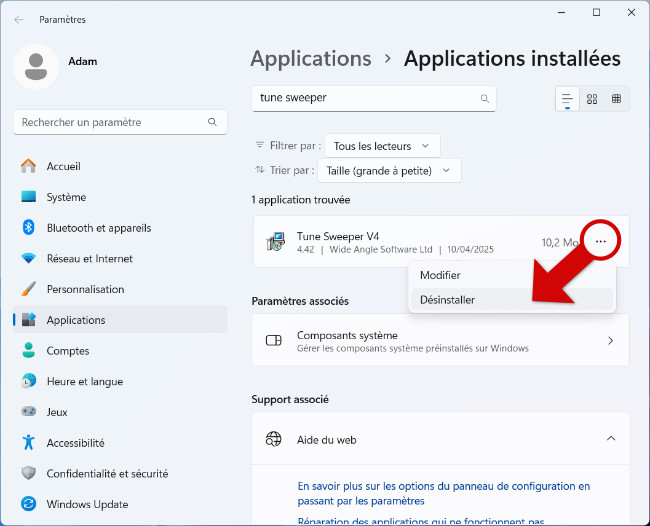
Task: Maximize the Paramètres window
Action: pos(597,13)
